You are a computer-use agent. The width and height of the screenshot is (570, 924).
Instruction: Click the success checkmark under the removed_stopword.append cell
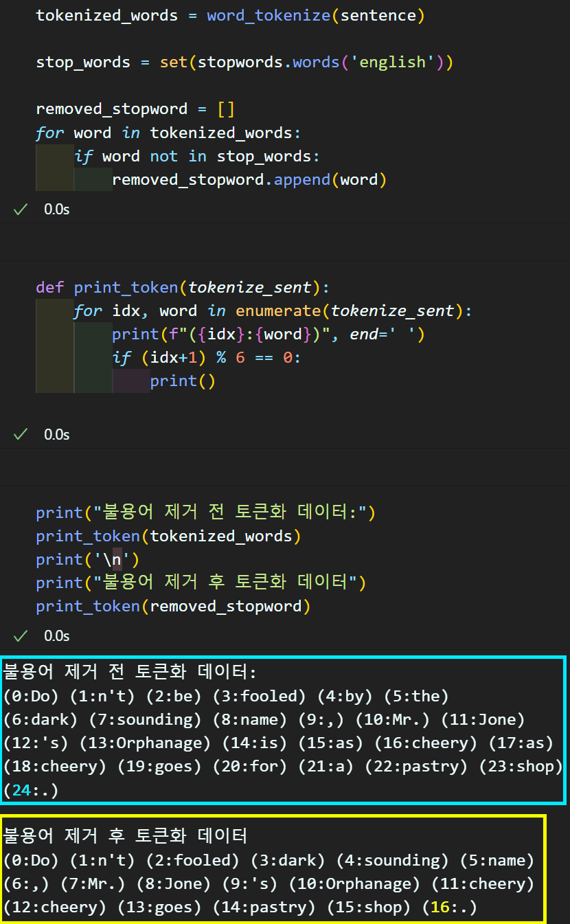(x=21, y=210)
